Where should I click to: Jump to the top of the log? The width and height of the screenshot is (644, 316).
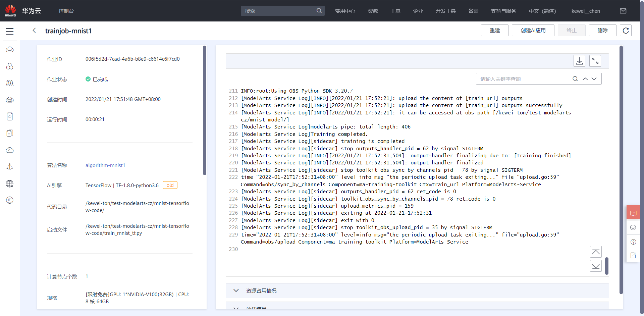pos(596,252)
